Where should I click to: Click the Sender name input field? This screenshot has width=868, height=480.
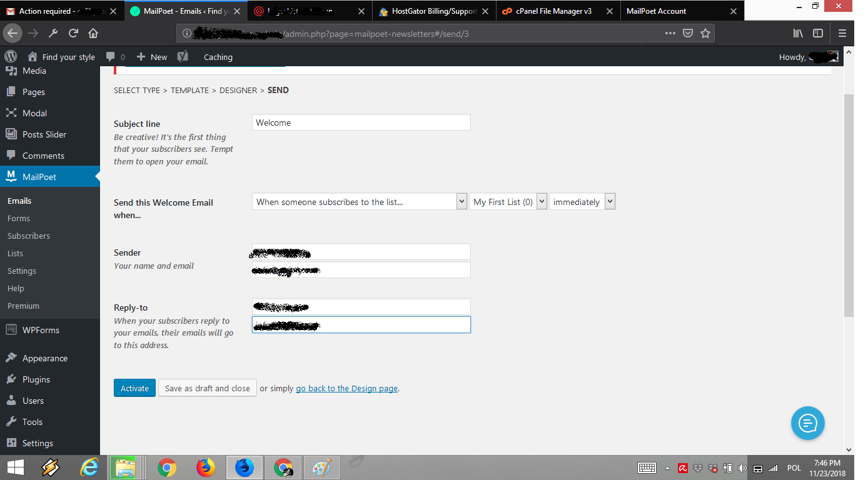click(x=361, y=252)
